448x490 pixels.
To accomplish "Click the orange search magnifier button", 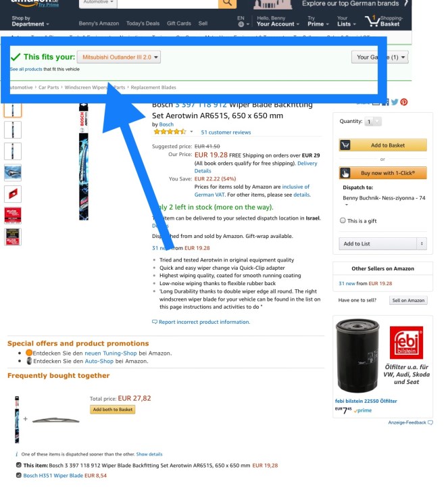I will [x=227, y=3].
